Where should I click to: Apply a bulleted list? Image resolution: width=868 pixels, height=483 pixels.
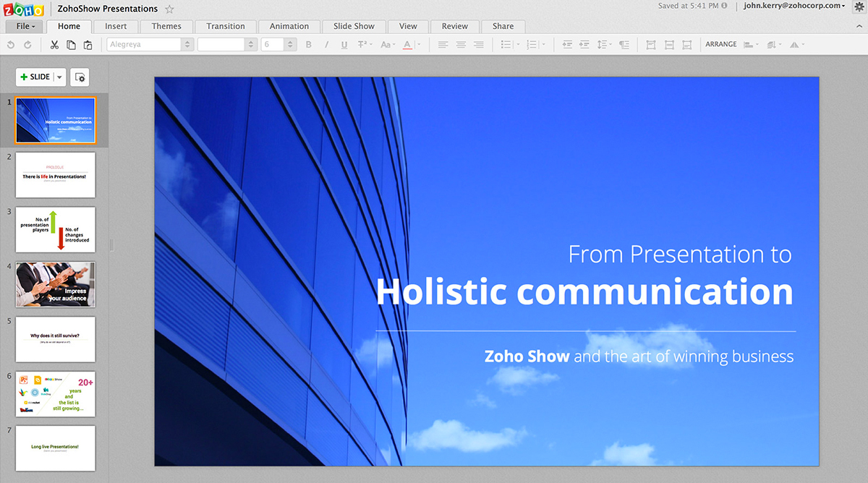pyautogui.click(x=506, y=45)
